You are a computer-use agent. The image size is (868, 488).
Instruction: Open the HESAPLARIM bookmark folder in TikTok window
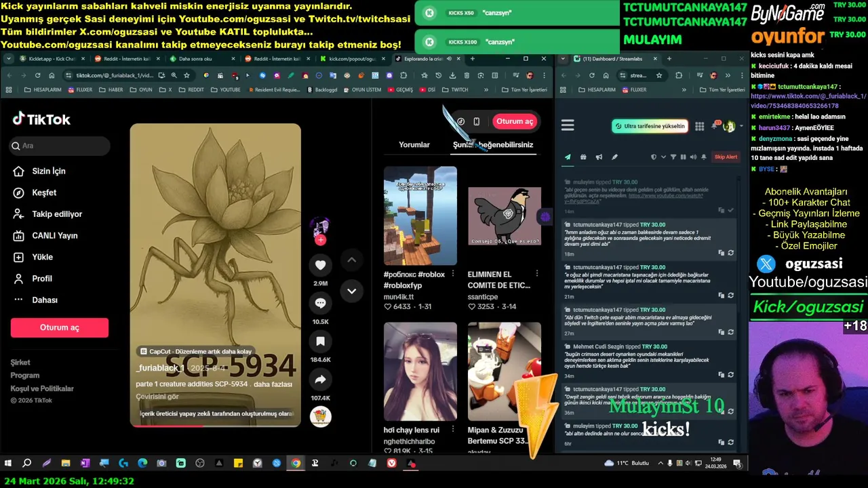(x=42, y=89)
